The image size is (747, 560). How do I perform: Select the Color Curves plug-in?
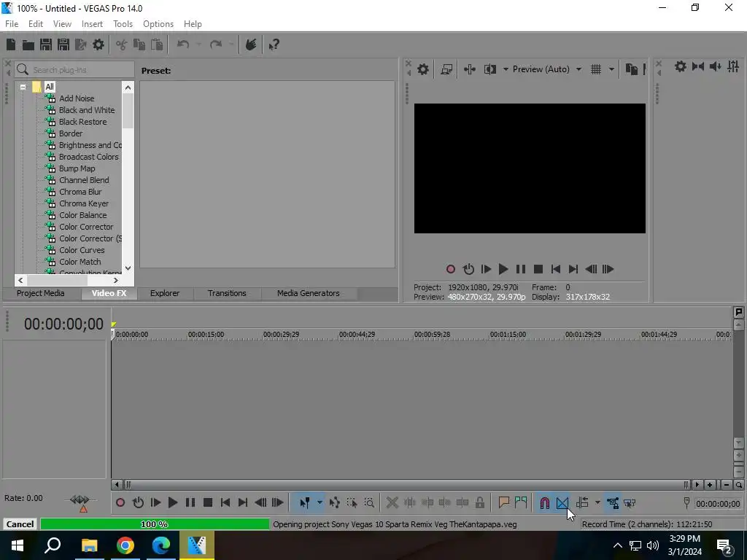point(82,250)
